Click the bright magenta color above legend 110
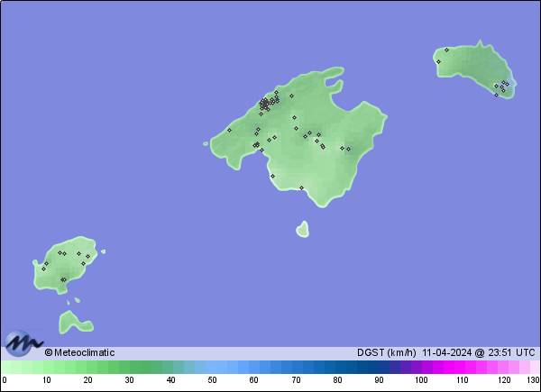Screen dimensions: 541x392 [x=459, y=367]
